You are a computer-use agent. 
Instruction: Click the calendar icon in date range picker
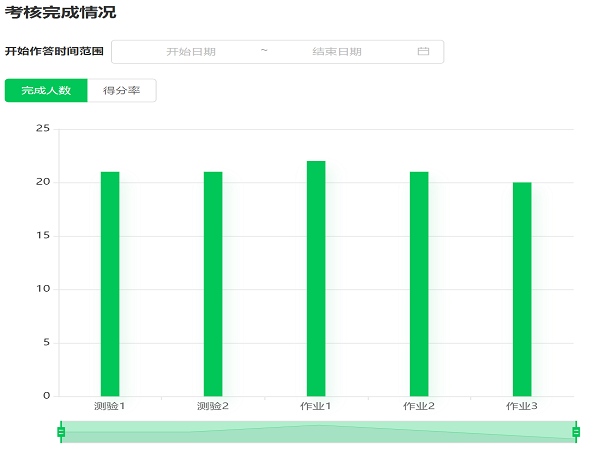pos(422,52)
